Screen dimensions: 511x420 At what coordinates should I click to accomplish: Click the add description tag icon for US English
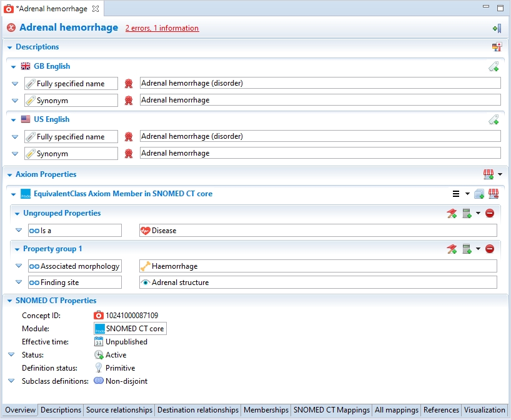pos(494,119)
